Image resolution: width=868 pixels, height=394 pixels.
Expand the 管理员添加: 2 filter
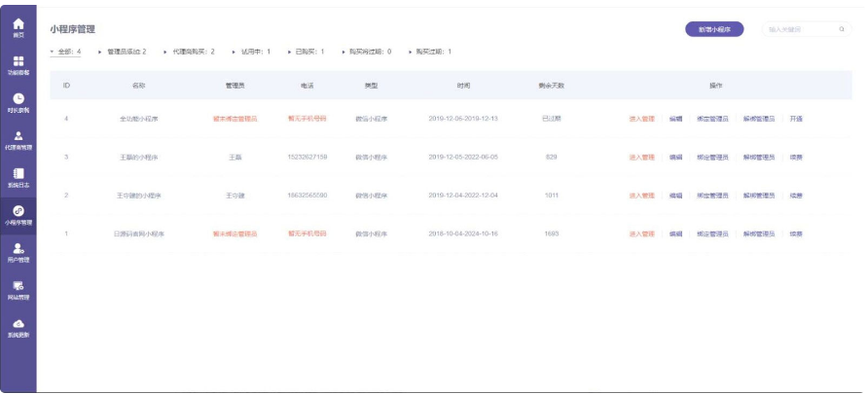tap(126, 52)
